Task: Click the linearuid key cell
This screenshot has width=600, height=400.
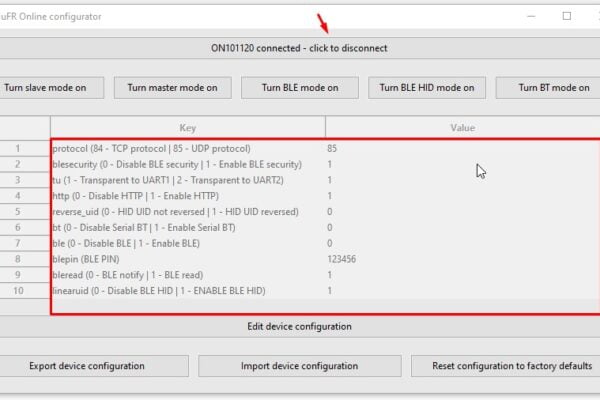Action: [188, 291]
